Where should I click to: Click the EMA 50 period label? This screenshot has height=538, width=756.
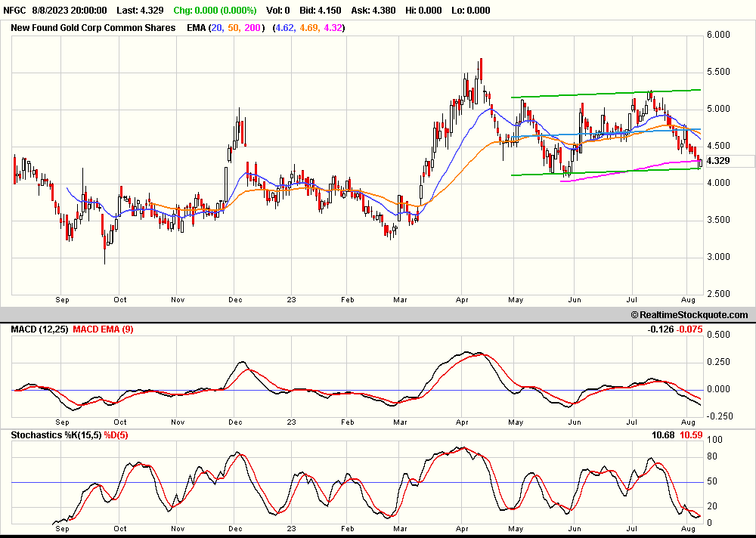click(234, 28)
